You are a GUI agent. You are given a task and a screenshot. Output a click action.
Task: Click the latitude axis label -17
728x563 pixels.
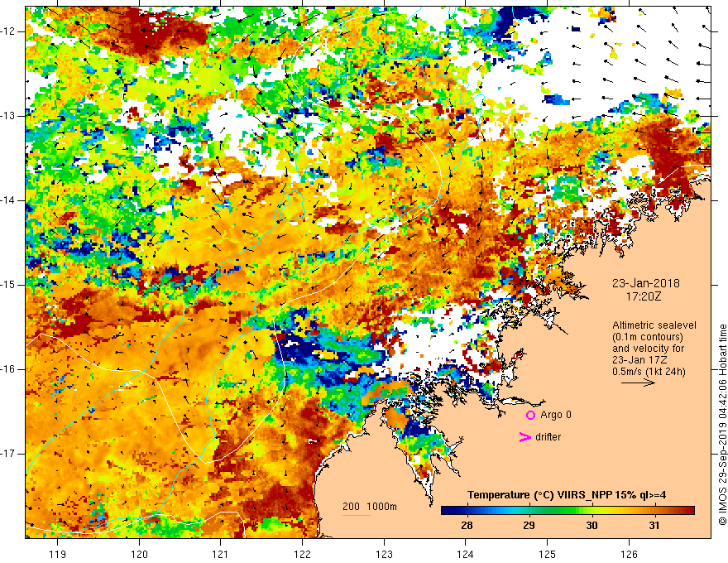[x=8, y=454]
